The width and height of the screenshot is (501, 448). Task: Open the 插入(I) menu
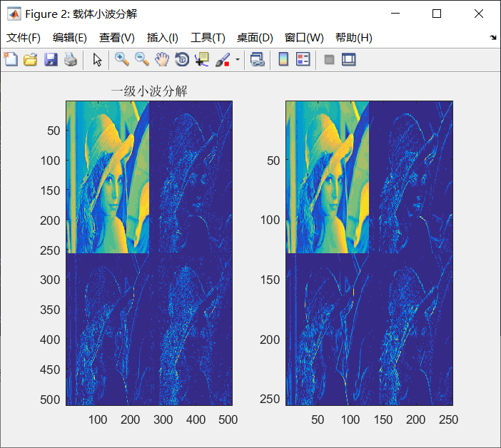click(162, 38)
